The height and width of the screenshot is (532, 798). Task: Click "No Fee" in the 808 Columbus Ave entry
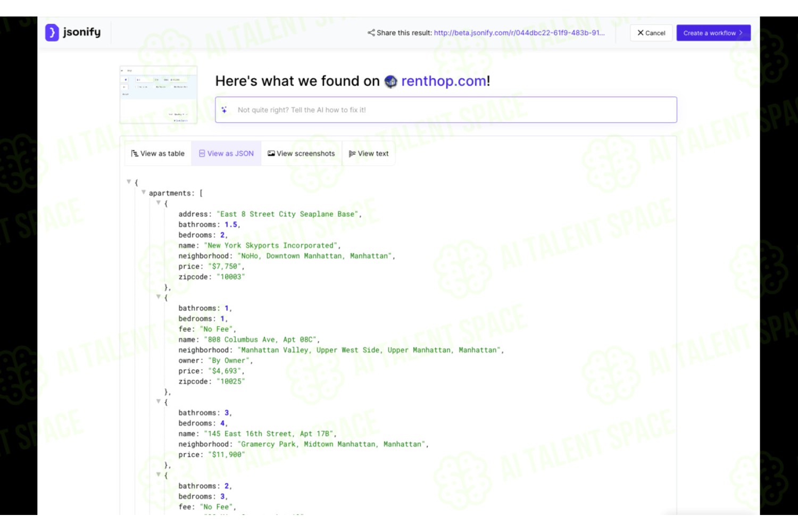(x=217, y=329)
